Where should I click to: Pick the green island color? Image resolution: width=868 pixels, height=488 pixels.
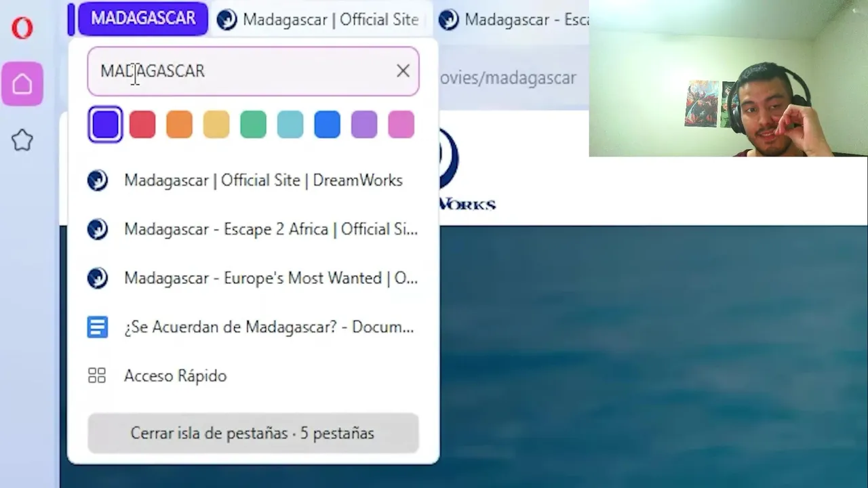tap(253, 125)
